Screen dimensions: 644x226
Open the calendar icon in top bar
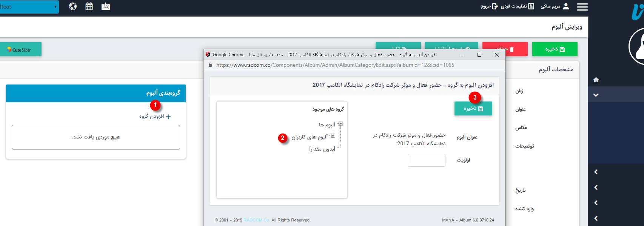(x=89, y=6)
